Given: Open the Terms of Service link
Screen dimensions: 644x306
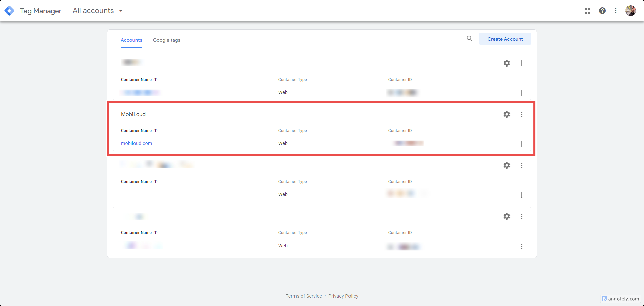Looking at the screenshot, I should point(304,296).
